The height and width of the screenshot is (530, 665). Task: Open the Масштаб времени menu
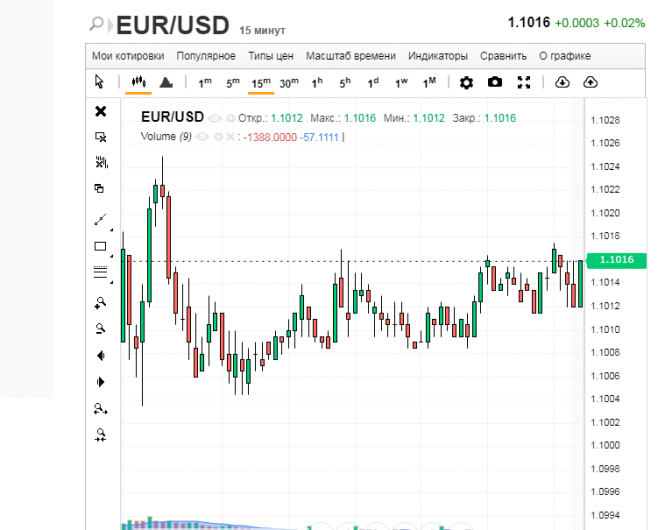351,56
